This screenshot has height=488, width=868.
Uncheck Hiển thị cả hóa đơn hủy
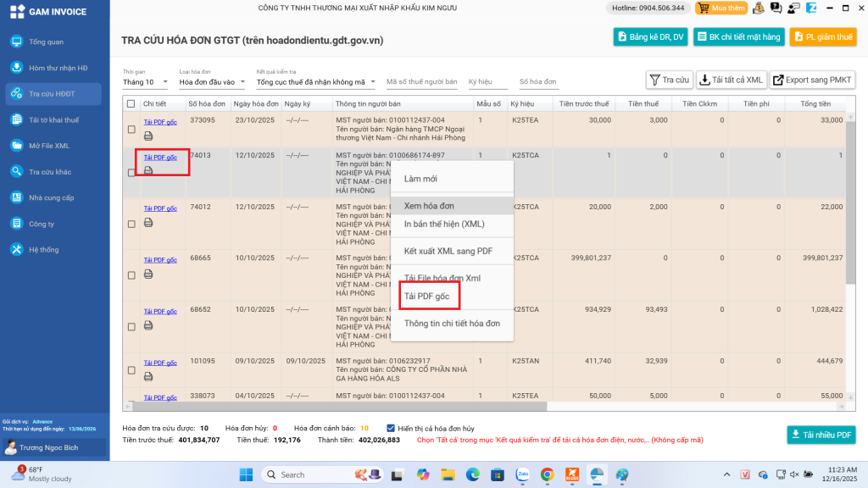(x=390, y=428)
